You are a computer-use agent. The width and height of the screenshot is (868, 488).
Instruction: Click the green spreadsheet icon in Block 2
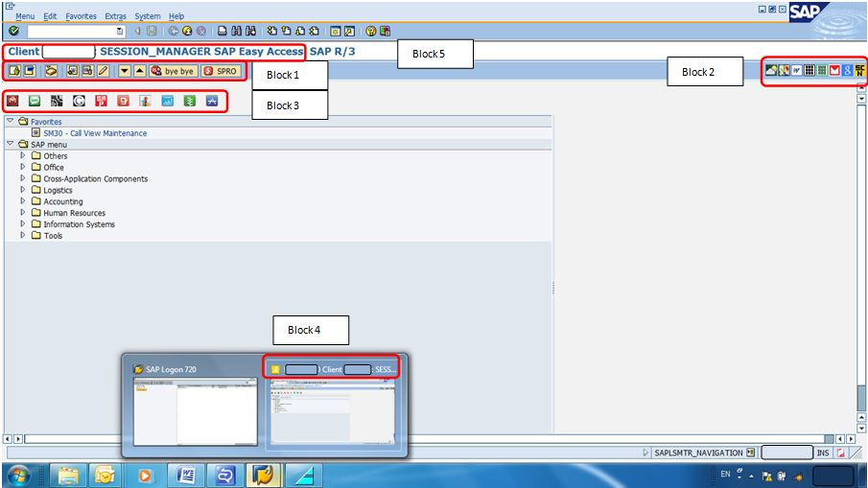822,70
